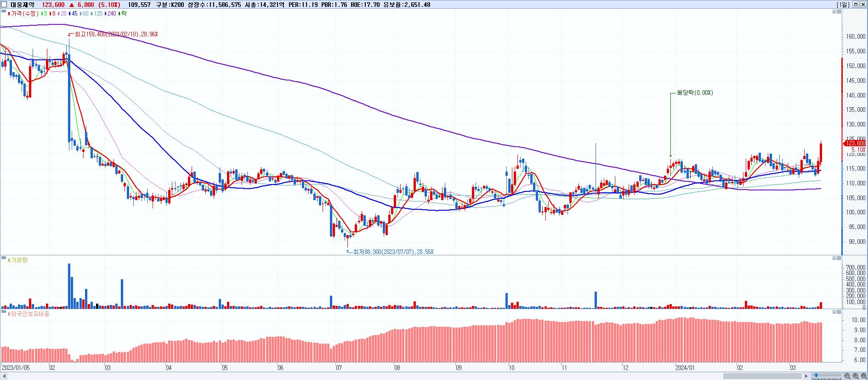The height and width of the screenshot is (380, 868).
Task: Select the 8-day moving average legend
Action: (x=53, y=14)
